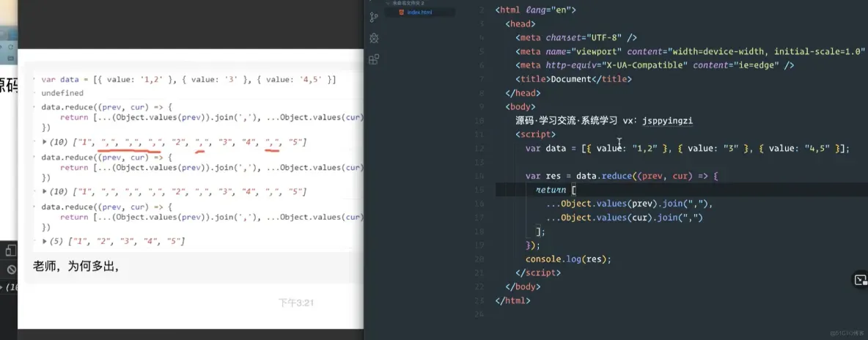Screen dimensions: 868x340
Task: Click the chat timestamp 下午3:21
Action: click(x=296, y=303)
